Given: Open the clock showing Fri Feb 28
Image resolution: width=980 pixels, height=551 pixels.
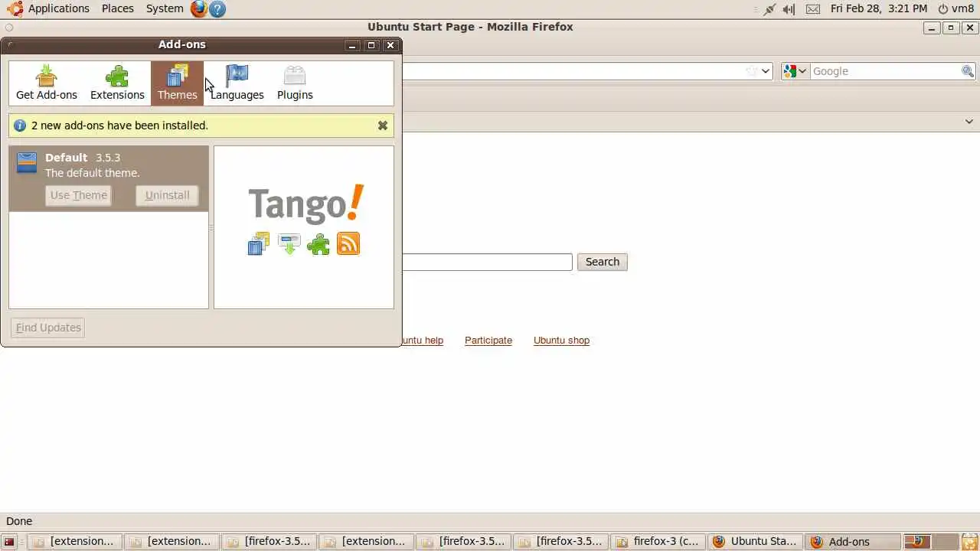Looking at the screenshot, I should pos(879,8).
